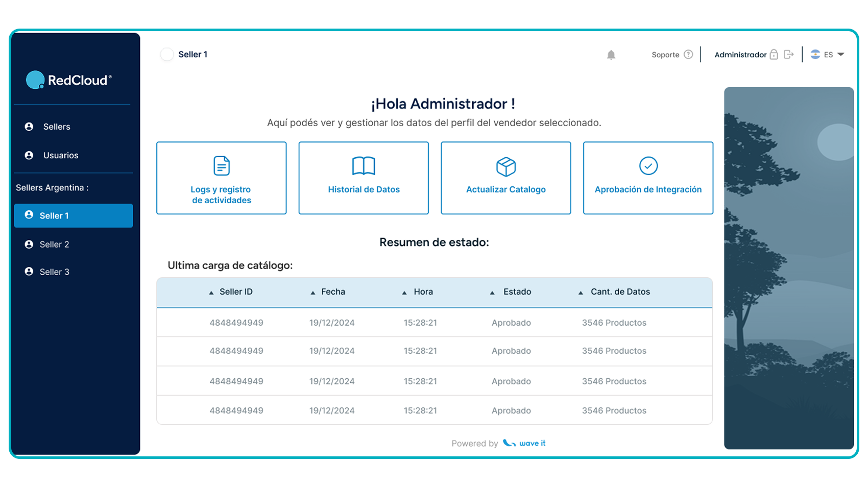This screenshot has height=487, width=868.
Task: Click the box icon for Actualizar Catalogo
Action: (506, 166)
